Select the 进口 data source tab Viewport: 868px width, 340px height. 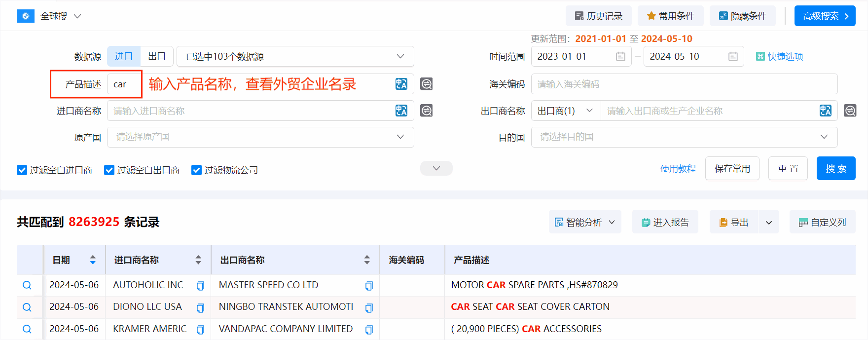coord(124,57)
